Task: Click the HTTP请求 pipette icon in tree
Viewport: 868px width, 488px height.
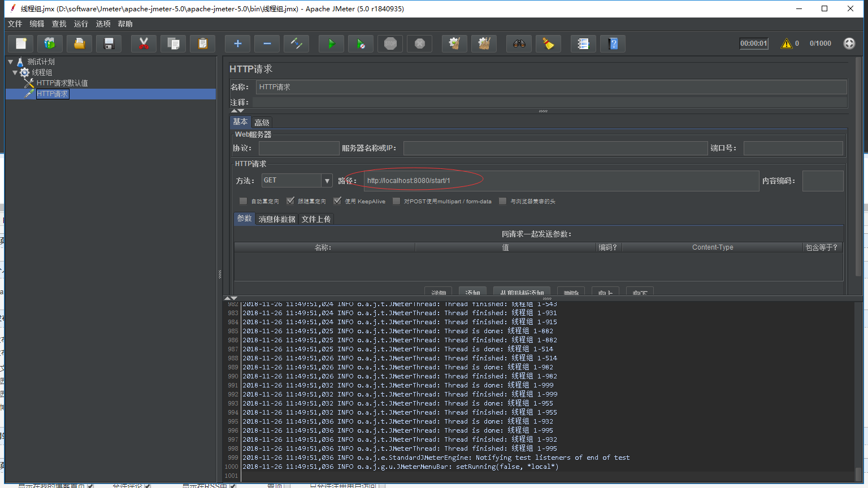Action: point(29,94)
